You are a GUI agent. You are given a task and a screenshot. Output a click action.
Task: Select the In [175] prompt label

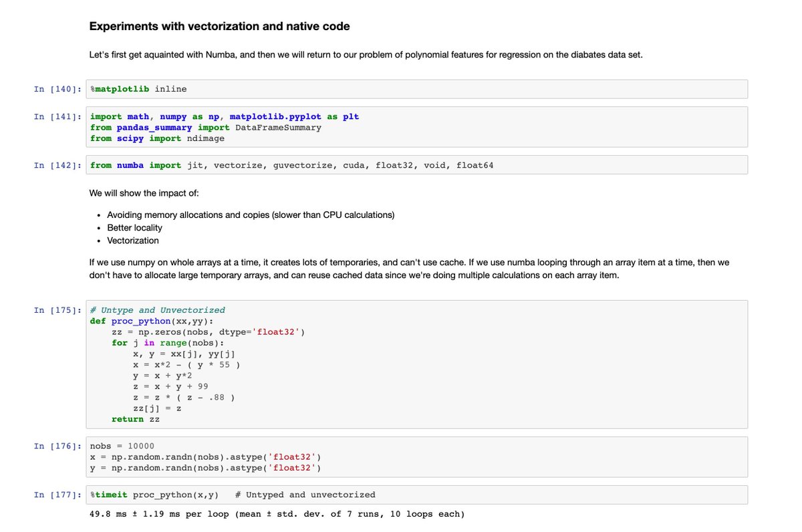(59, 310)
